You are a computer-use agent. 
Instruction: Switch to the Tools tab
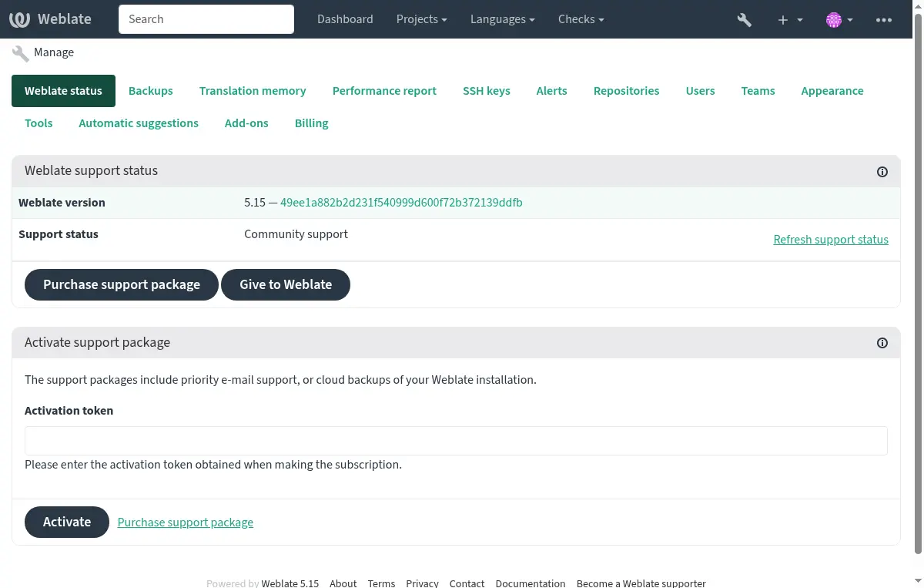click(38, 123)
